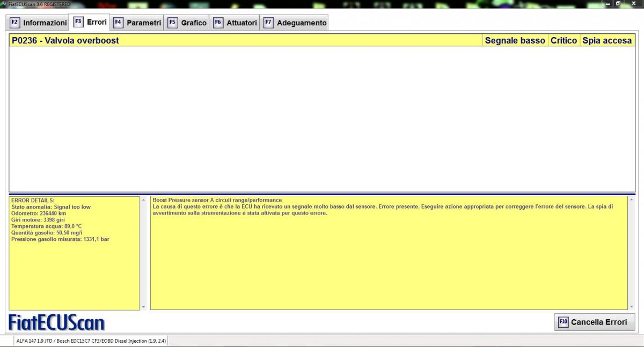Image resolution: width=644 pixels, height=347 pixels.
Task: Click the Segnale basso cell of P0236
Action: click(515, 40)
